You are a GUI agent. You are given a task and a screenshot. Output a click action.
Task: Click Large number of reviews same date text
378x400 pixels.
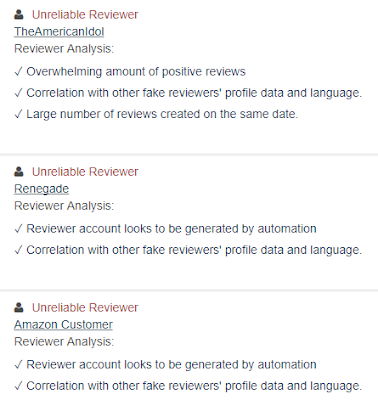(x=162, y=114)
